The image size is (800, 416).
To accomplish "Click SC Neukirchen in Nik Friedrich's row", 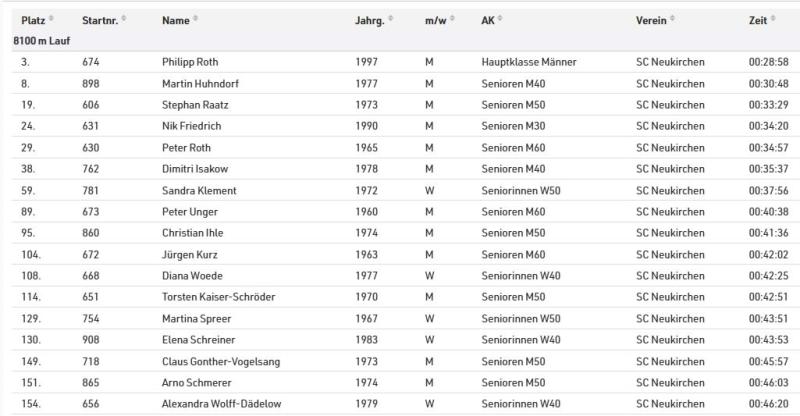I will point(670,127).
